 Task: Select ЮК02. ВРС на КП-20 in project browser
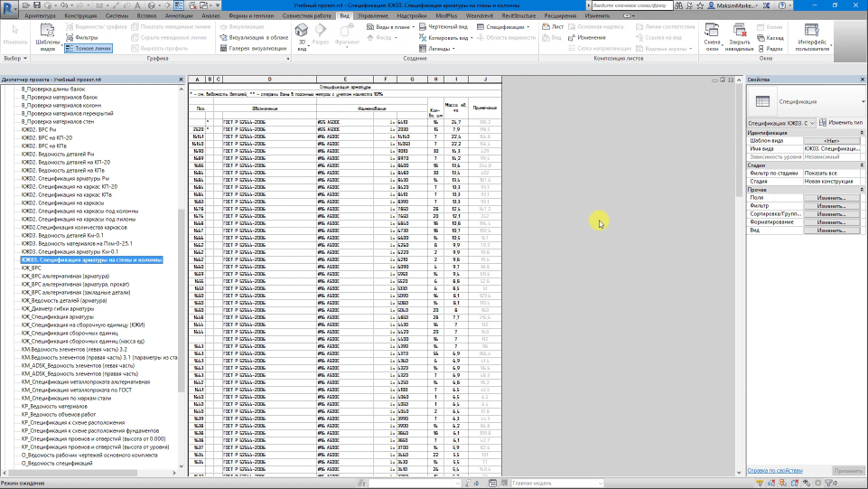[46, 137]
